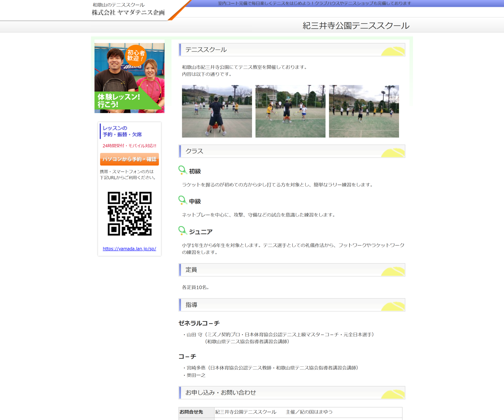Click the ジュニア class heading
This screenshot has height=420, width=504.
(201, 232)
